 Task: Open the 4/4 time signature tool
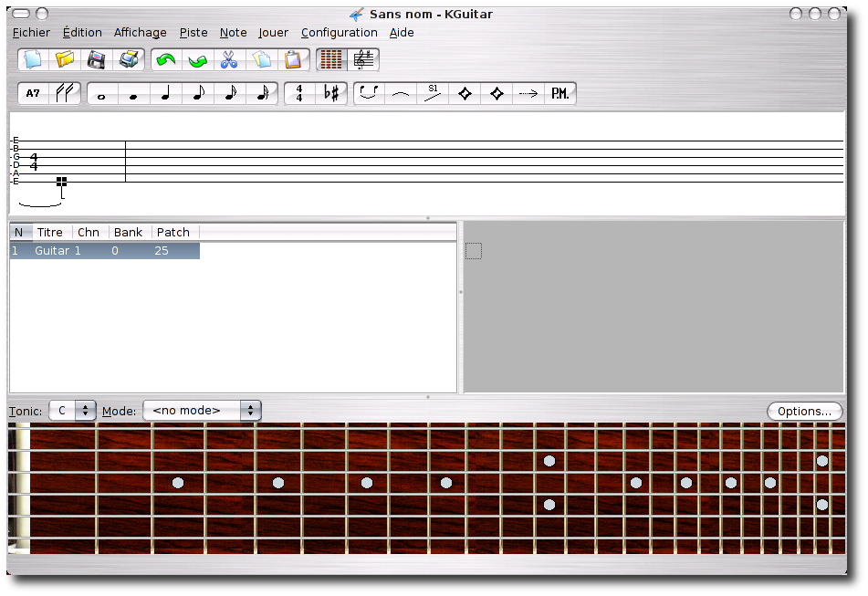coord(299,94)
